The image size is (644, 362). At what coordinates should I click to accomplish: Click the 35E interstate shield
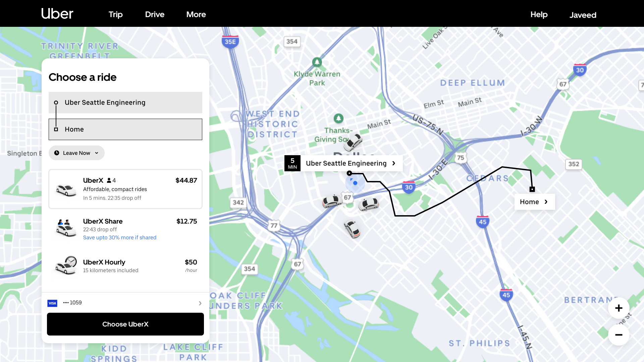click(x=230, y=42)
